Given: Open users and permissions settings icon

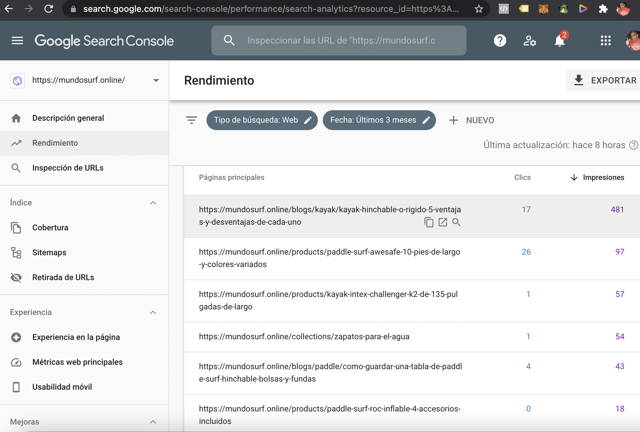Looking at the screenshot, I should point(529,40).
